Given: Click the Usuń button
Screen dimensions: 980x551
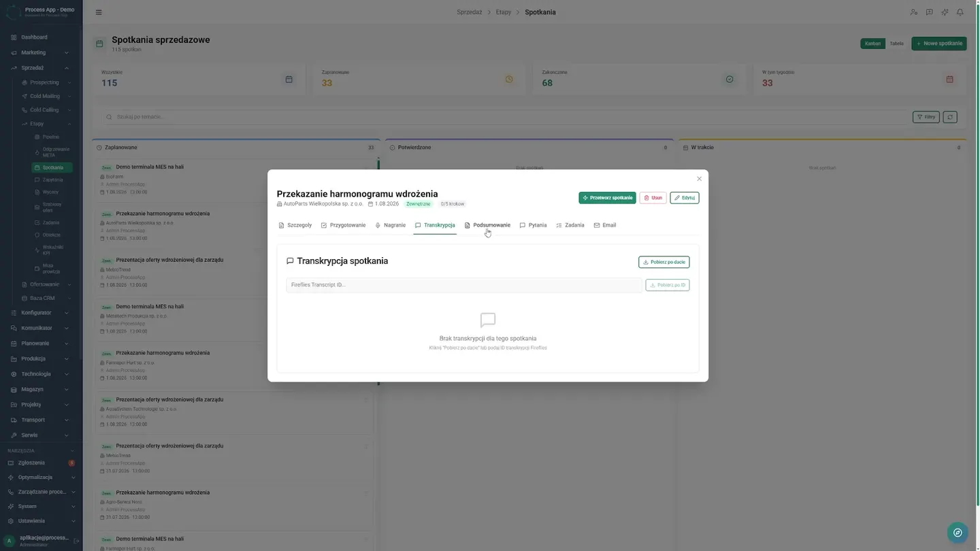Looking at the screenshot, I should [x=653, y=198].
